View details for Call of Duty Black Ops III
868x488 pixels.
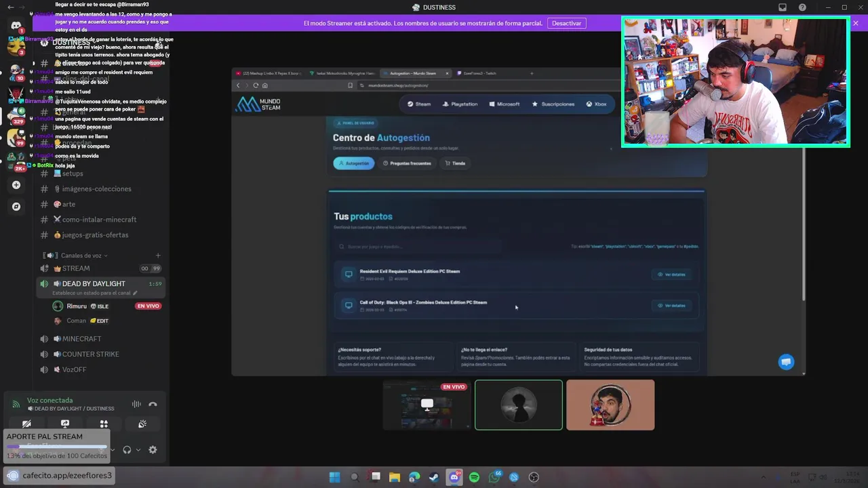[671, 306]
